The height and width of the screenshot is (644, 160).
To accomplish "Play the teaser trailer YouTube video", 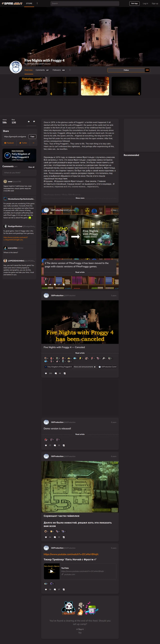I will [x=52, y=571].
